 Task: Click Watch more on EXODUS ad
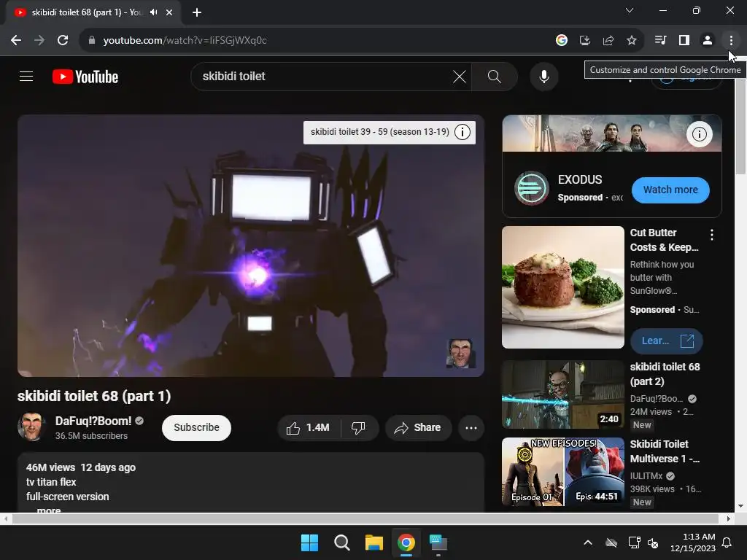[x=670, y=190]
